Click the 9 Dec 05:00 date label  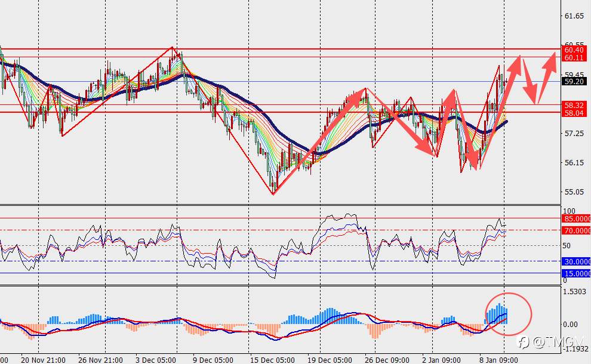pos(213,360)
